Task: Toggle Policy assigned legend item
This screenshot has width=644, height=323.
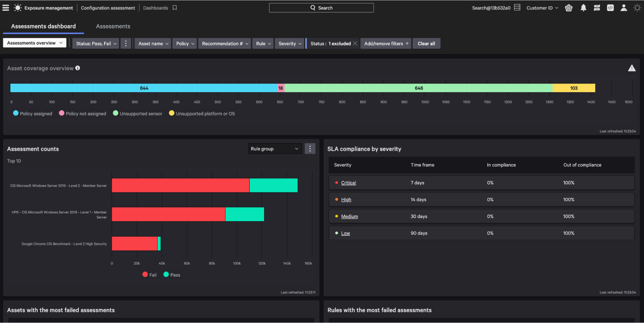Action: [x=33, y=113]
